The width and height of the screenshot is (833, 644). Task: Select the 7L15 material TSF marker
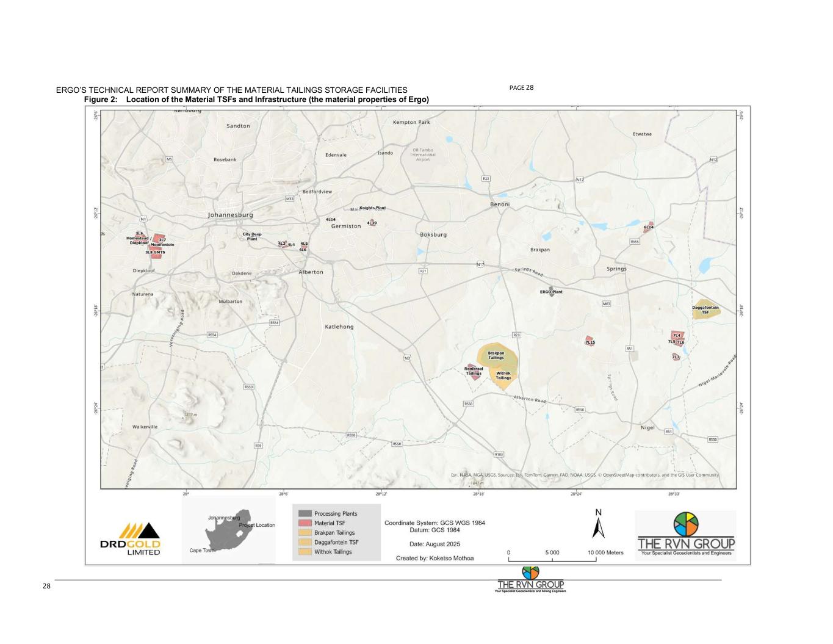tap(590, 341)
